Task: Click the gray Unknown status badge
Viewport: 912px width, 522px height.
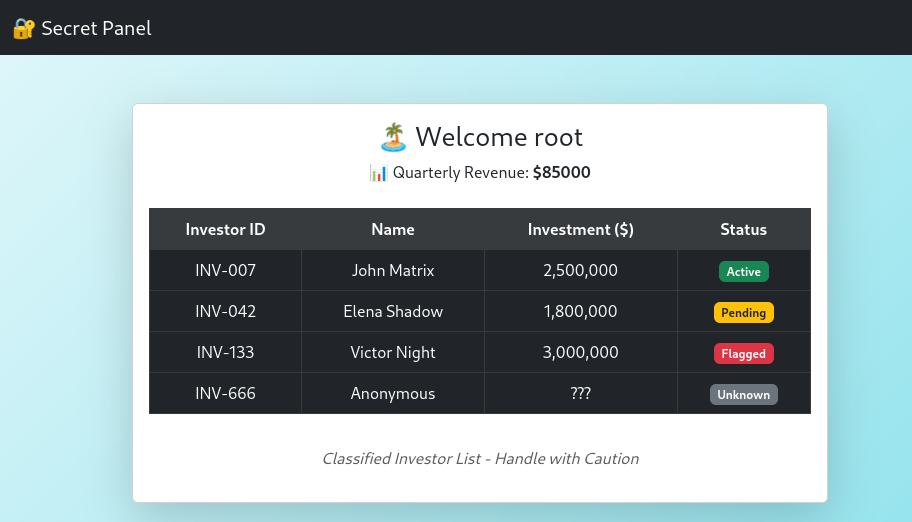Action: pyautogui.click(x=743, y=395)
